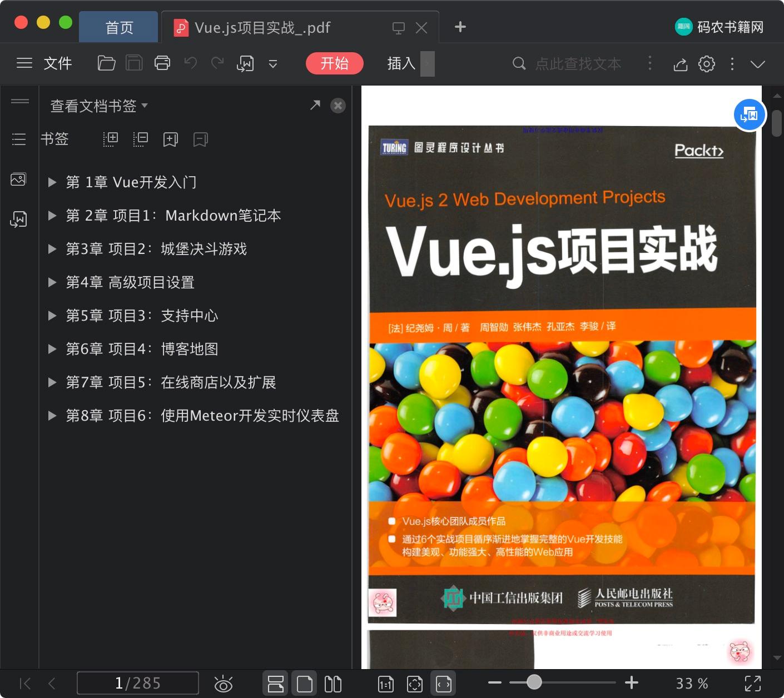This screenshot has height=698, width=784.
Task: Open the bottom sidebar PDF convert icon
Action: pyautogui.click(x=18, y=220)
